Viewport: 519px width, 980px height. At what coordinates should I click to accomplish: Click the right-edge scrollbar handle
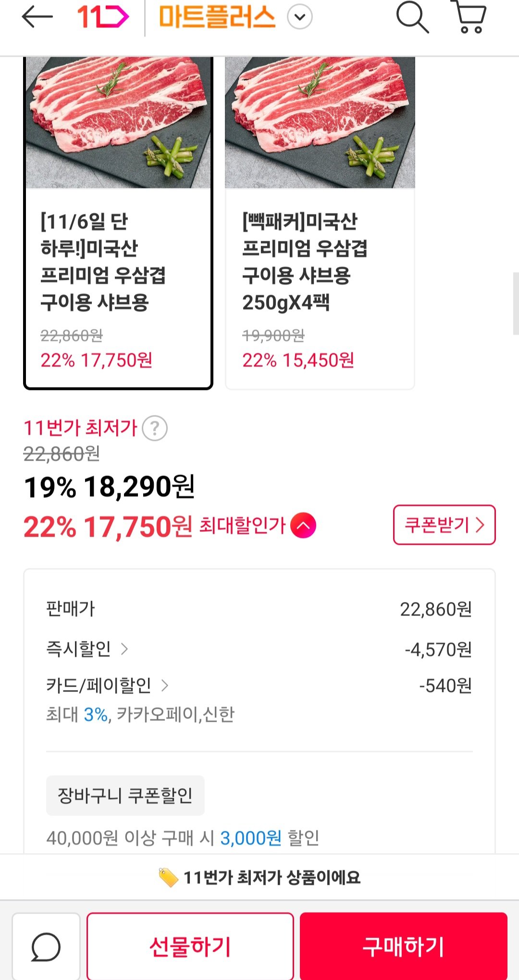[516, 303]
